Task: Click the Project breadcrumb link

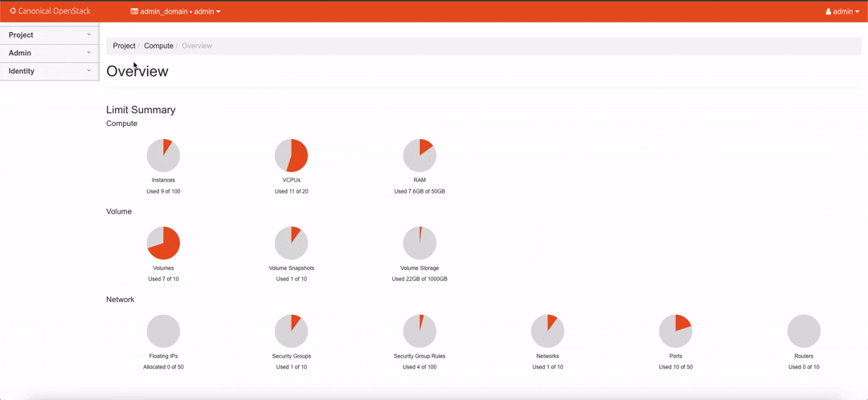Action: click(124, 46)
